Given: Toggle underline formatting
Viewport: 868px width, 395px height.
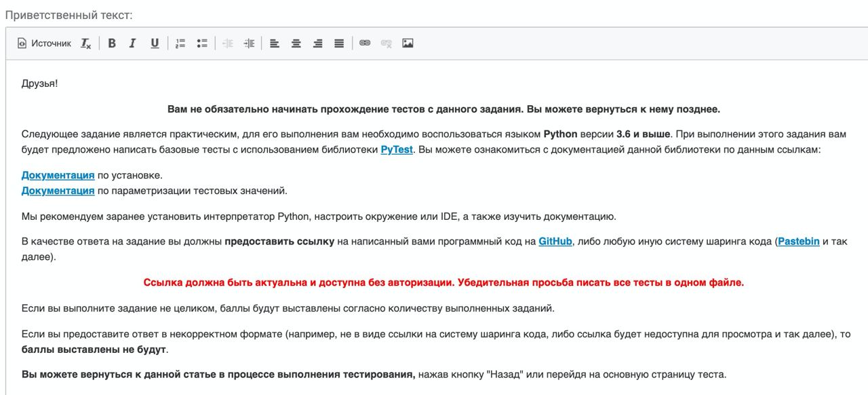Looking at the screenshot, I should pyautogui.click(x=155, y=43).
